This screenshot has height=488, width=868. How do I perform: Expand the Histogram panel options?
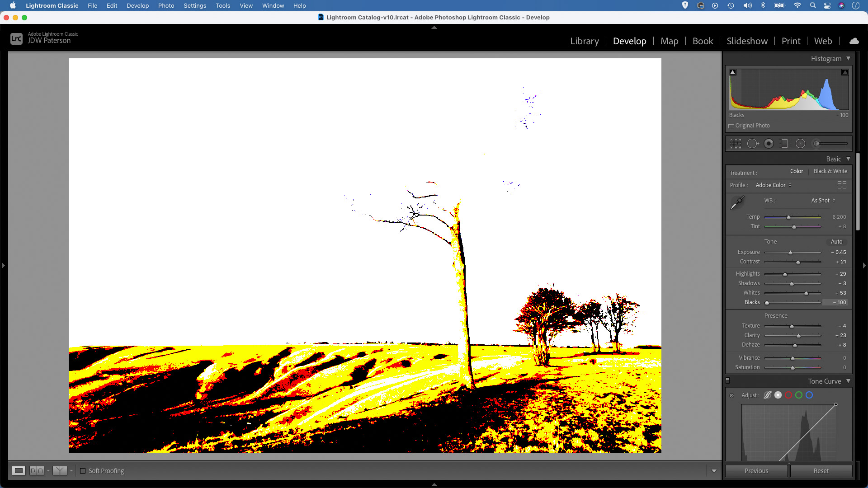click(847, 58)
